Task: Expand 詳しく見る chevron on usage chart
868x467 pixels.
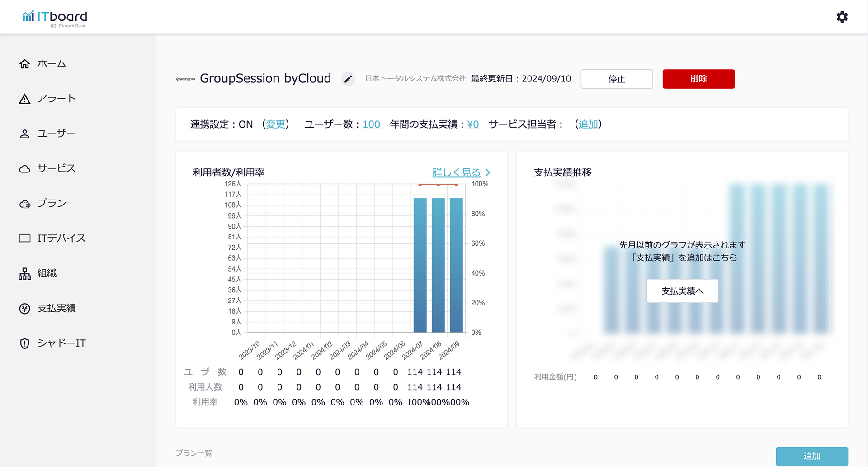Action: tap(488, 172)
